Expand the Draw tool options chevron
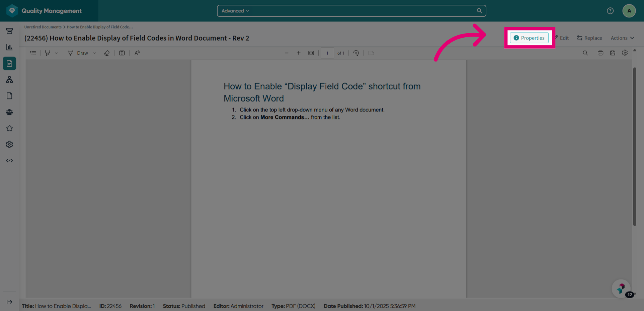Viewport: 644px width, 311px height. 95,53
